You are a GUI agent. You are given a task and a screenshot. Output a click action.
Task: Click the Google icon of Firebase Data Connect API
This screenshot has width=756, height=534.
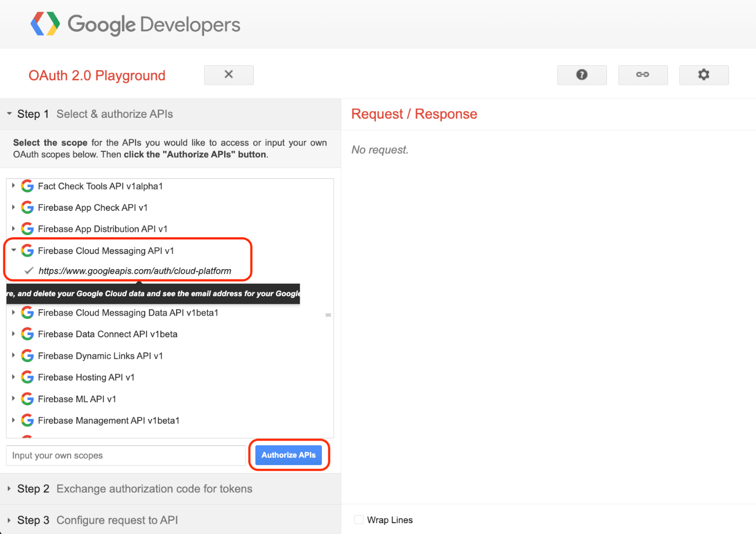pyautogui.click(x=27, y=335)
